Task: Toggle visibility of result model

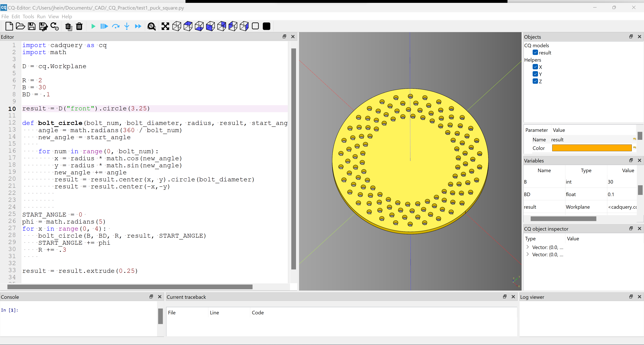Action: coord(535,52)
